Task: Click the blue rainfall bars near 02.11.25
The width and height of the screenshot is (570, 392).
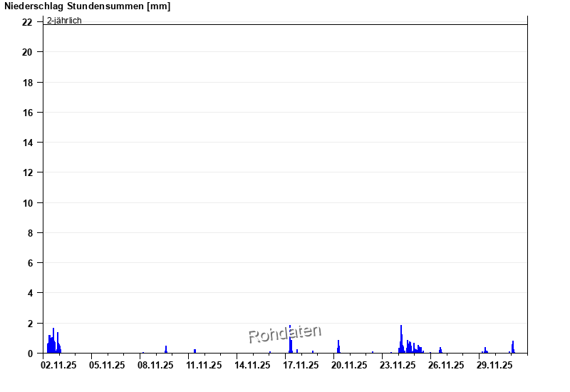Action: pyautogui.click(x=53, y=343)
